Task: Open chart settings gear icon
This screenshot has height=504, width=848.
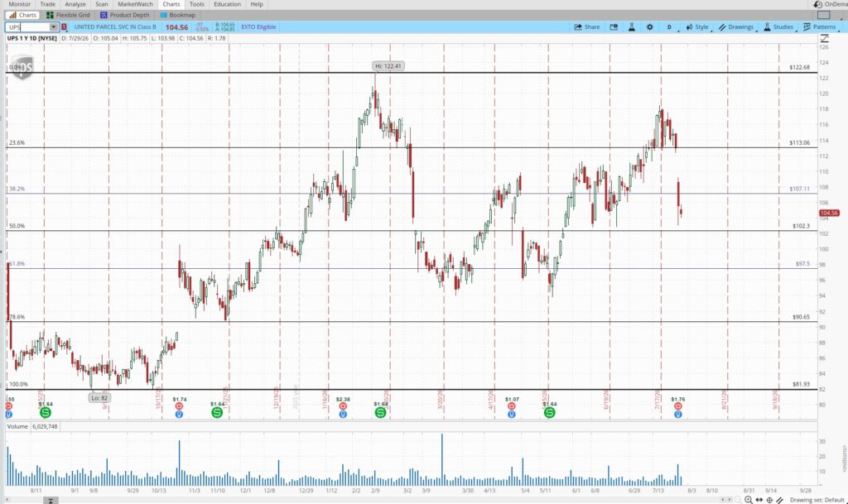Action: [649, 27]
